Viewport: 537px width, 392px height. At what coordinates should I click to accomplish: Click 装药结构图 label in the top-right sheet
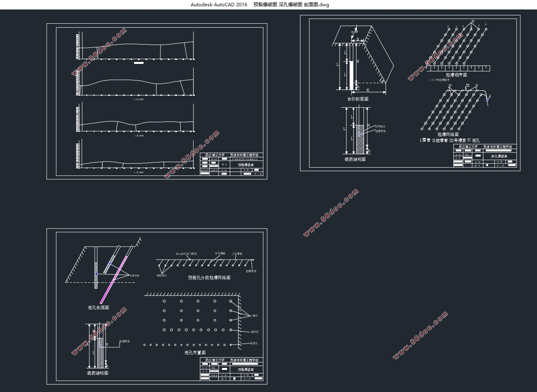(x=355, y=159)
